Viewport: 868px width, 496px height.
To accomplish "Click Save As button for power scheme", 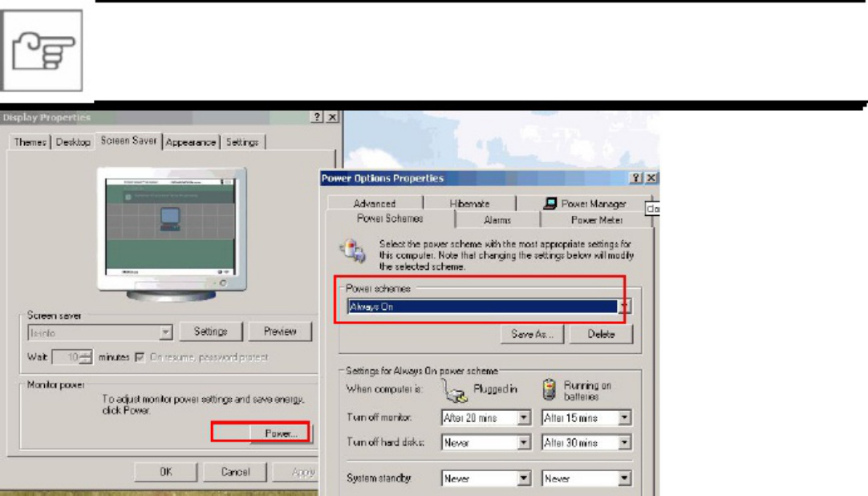I will [x=532, y=334].
